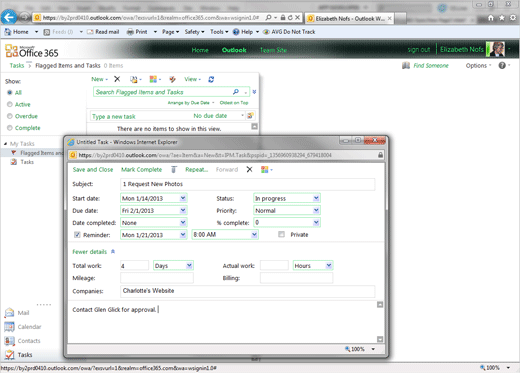
Task: Select the Complete radio button
Action: 10,128
